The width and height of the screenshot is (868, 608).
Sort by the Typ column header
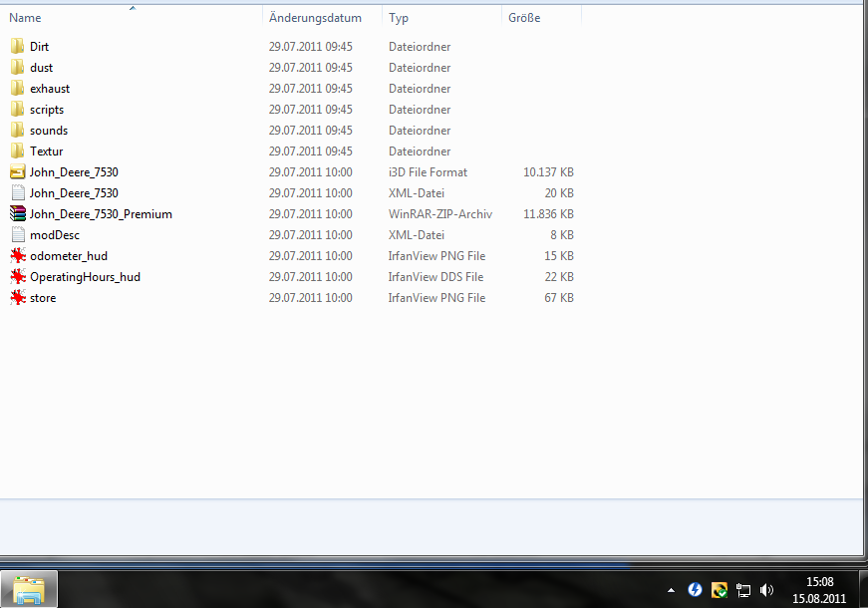tap(441, 18)
